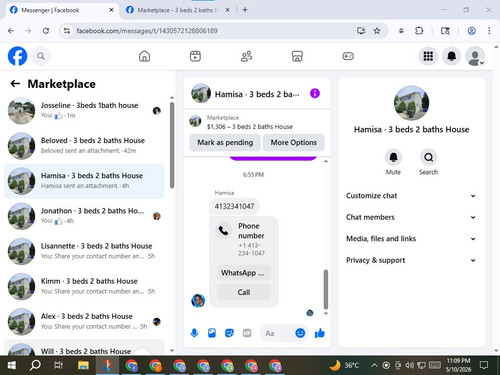Screen dimensions: 500x375
Task: Send a thumbs up like
Action: pos(320,333)
